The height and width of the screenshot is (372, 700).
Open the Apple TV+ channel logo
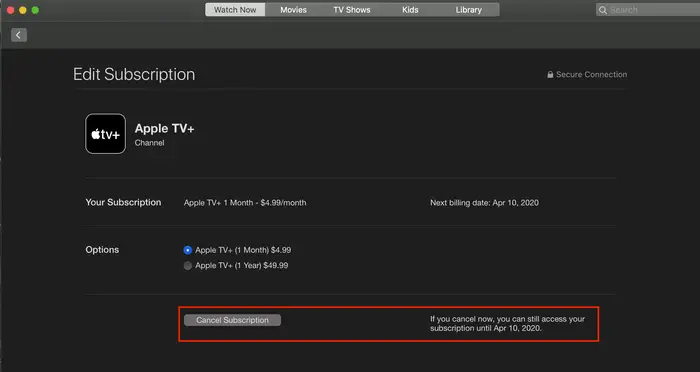point(105,134)
